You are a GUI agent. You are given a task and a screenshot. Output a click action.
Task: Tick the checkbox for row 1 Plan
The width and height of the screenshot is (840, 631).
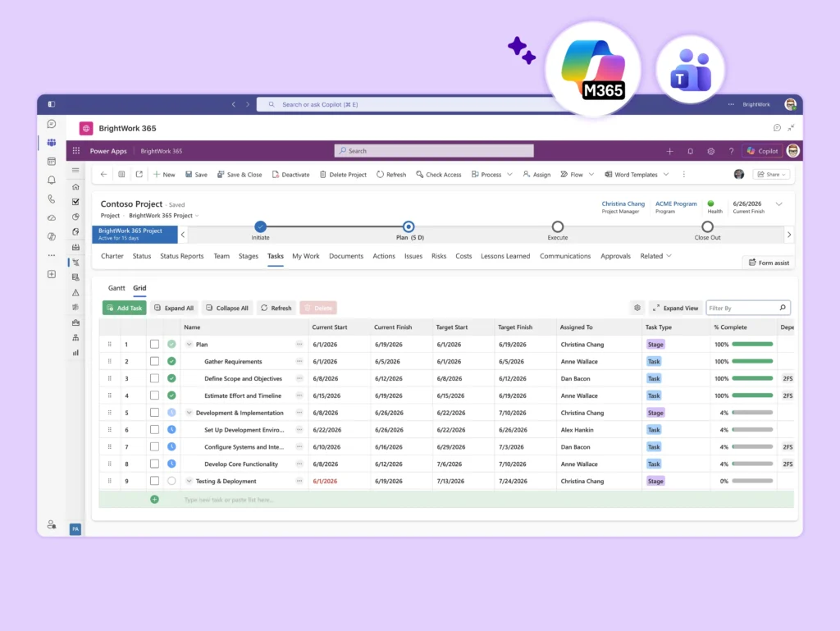154,345
